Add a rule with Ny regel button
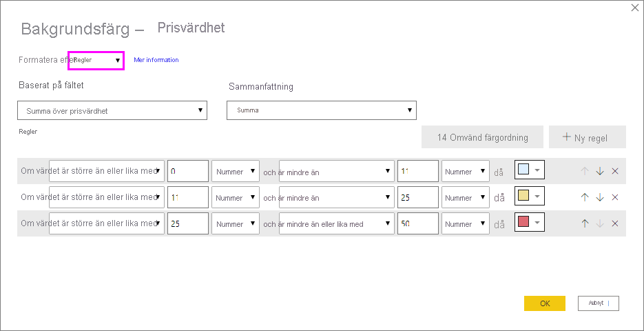 pos(587,137)
